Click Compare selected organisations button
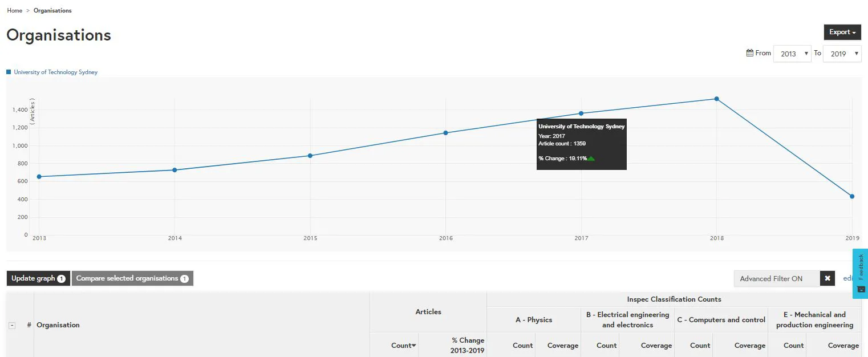This screenshot has width=868, height=357. pyautogui.click(x=132, y=278)
